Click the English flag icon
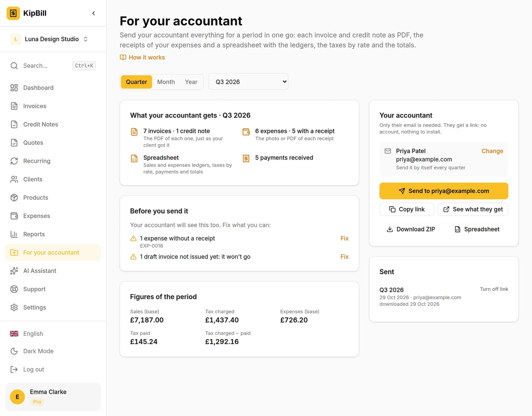The image size is (532, 416). point(14,334)
